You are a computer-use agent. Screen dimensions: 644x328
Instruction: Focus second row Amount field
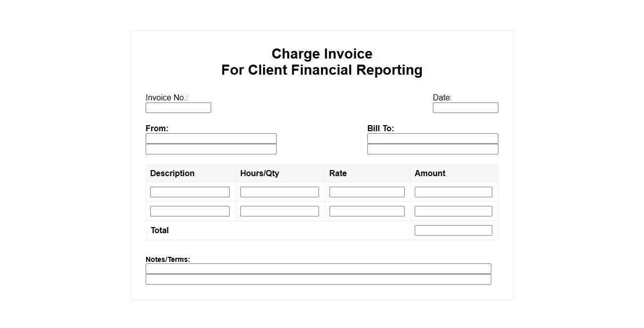(453, 211)
